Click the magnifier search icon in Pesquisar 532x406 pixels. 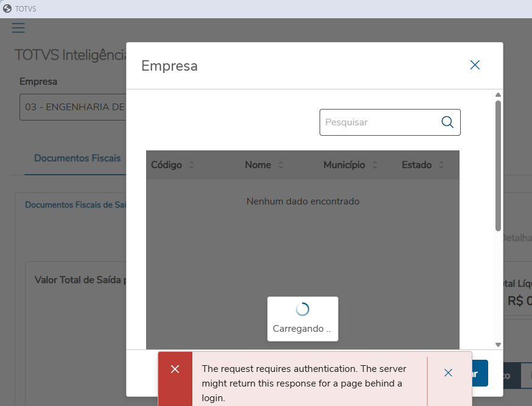coord(447,122)
